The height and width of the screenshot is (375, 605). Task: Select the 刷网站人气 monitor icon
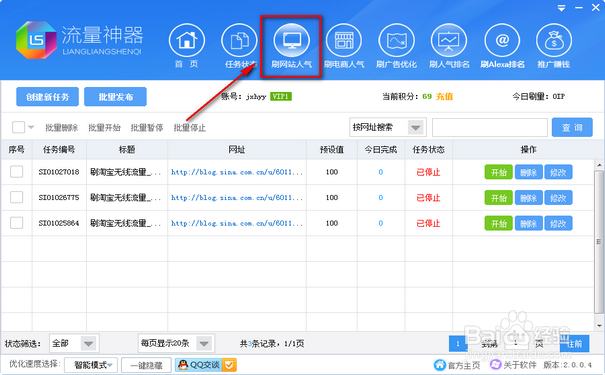(x=291, y=41)
